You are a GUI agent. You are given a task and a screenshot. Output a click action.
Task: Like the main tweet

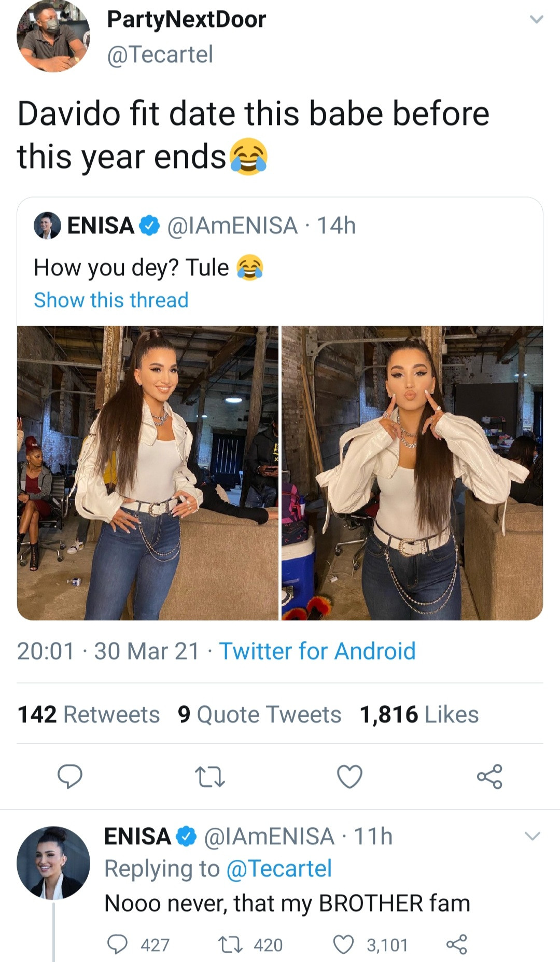point(349,776)
